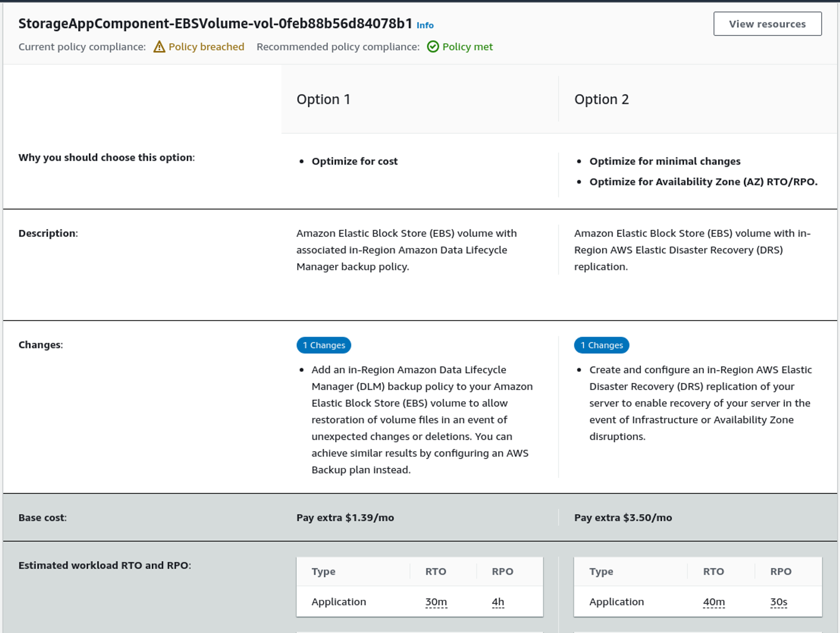Click Option 1's 1 Changes badge
The image size is (840, 633).
(x=323, y=345)
